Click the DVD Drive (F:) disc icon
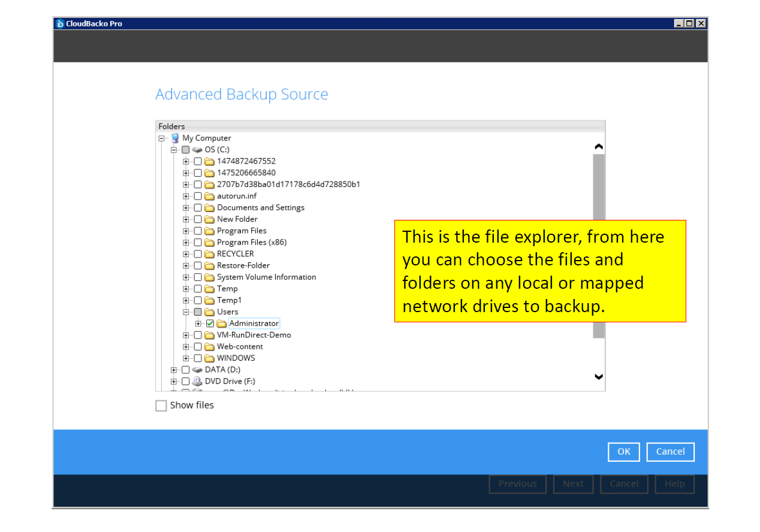Viewport: 760px width, 532px height. (198, 381)
